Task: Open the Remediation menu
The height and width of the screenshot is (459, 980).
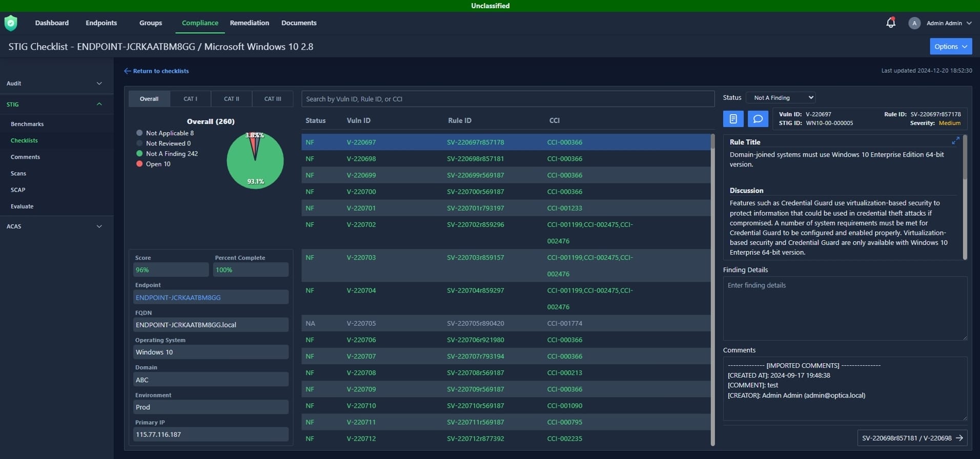Action: (x=249, y=23)
